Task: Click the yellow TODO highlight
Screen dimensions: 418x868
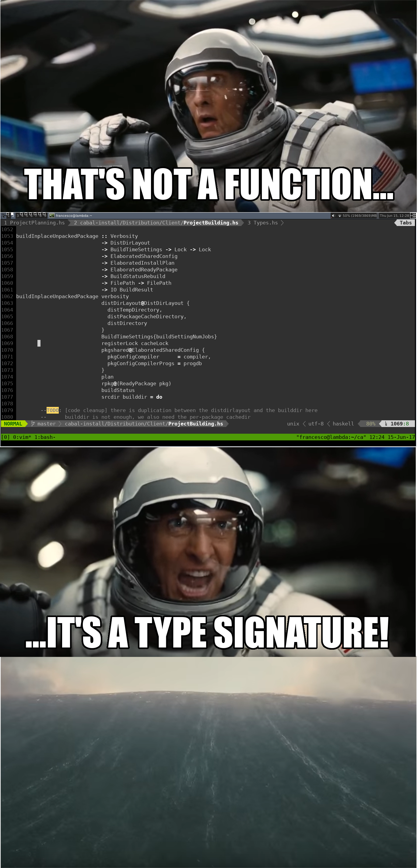Action: click(x=53, y=411)
